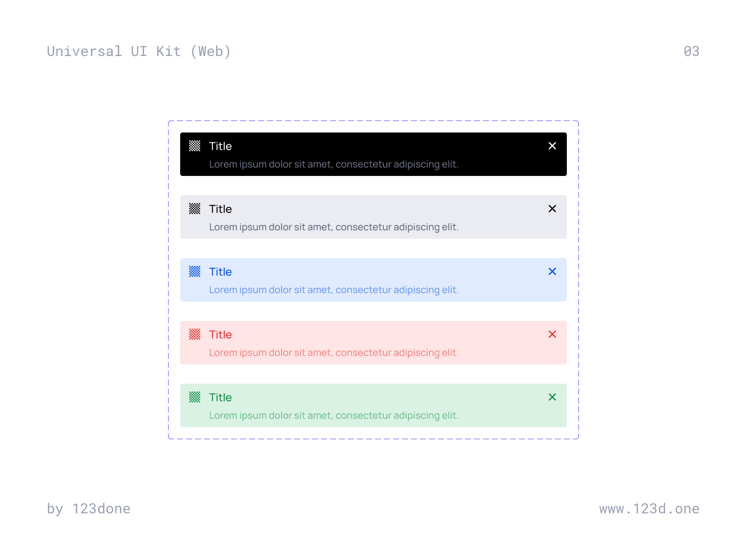747x560 pixels.
Task: Click the lorem ipsum text in the gray alert
Action: coord(334,227)
